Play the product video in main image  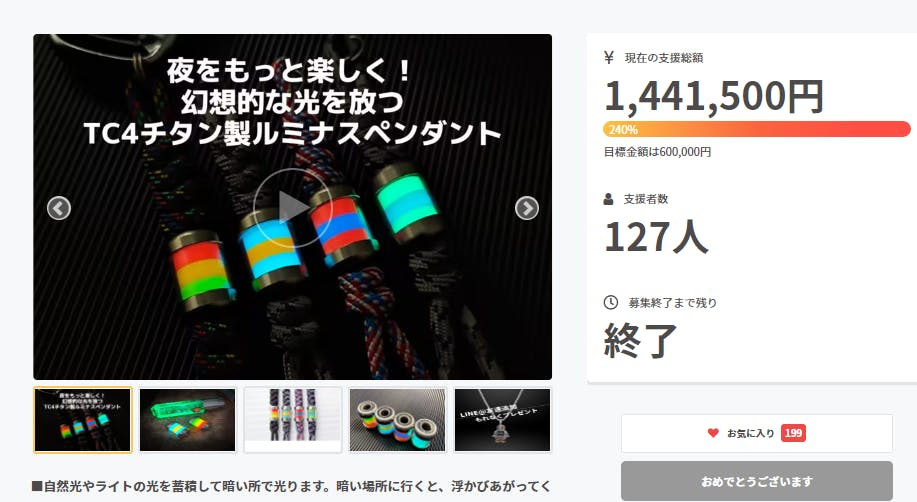292,208
